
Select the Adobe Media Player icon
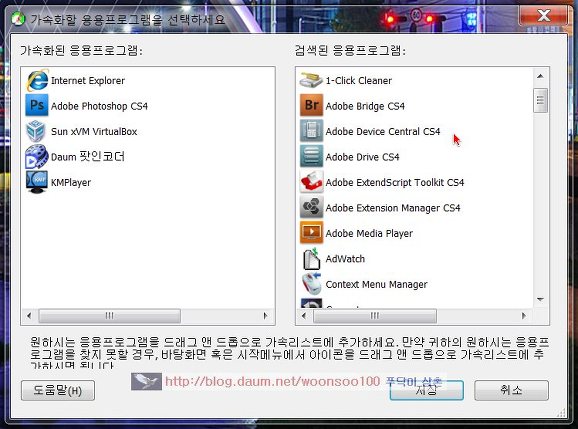tap(311, 233)
